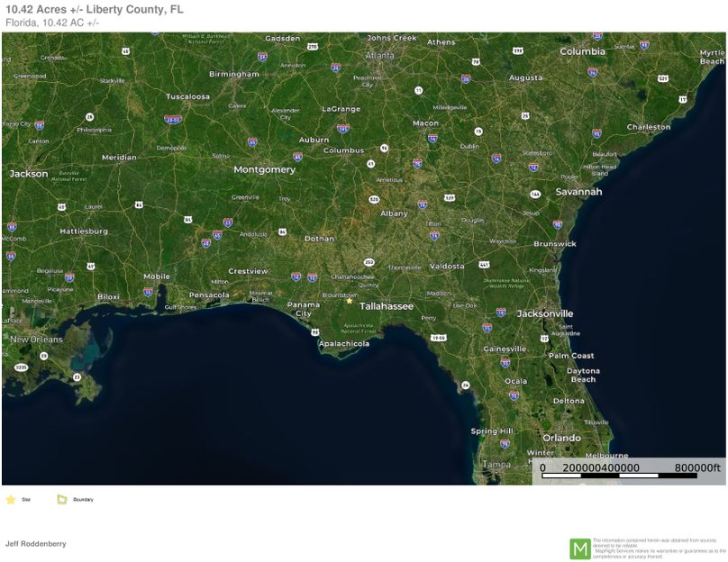
Task: Click the green MapRight "M" logo
Action: point(581,545)
